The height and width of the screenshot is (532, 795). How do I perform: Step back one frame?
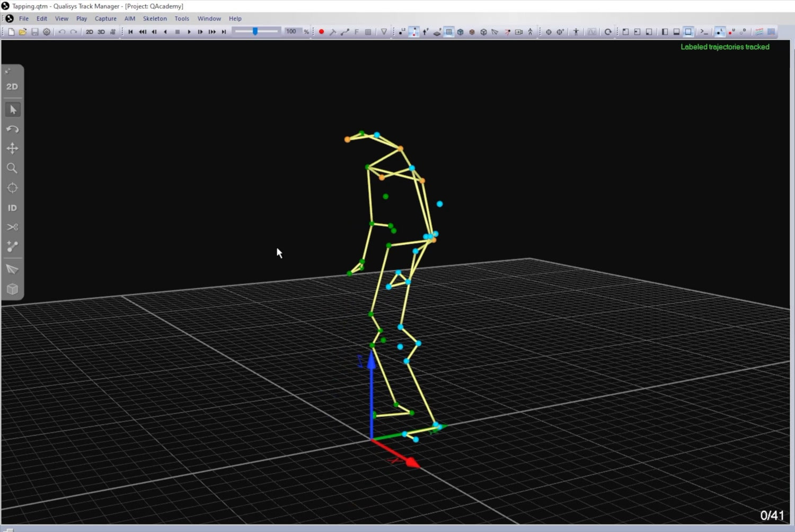point(154,32)
